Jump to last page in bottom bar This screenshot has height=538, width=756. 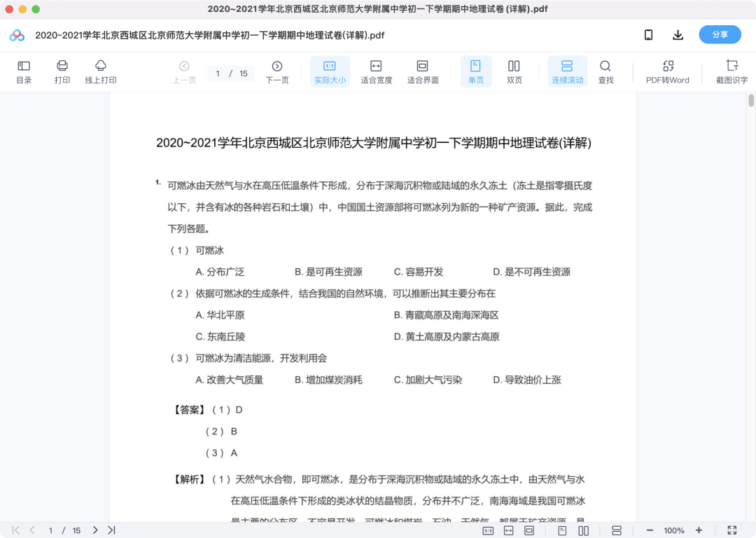pos(111,530)
